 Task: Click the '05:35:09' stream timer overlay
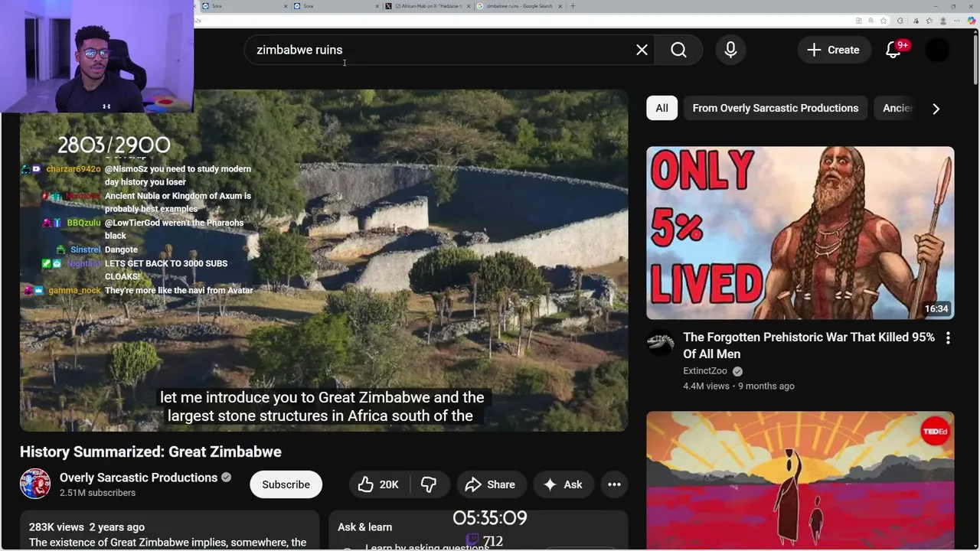tap(490, 518)
